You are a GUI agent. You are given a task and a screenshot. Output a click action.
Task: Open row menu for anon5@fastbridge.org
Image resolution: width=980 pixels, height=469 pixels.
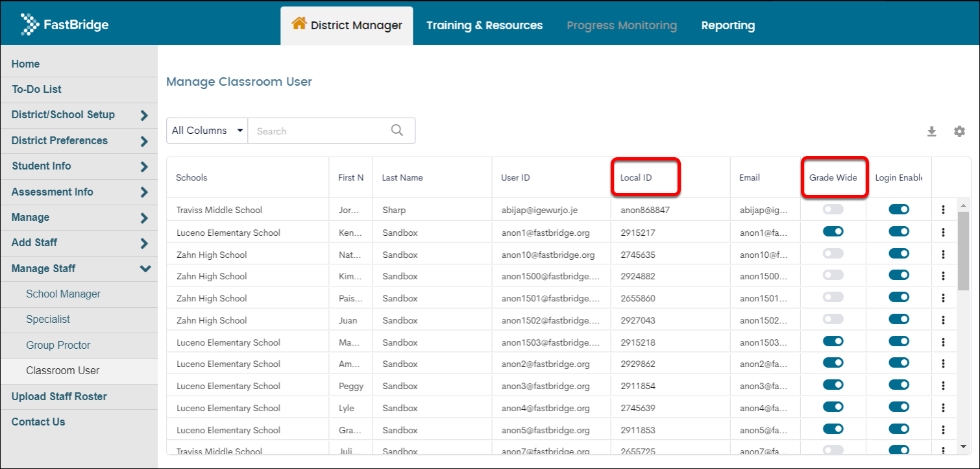pos(943,429)
